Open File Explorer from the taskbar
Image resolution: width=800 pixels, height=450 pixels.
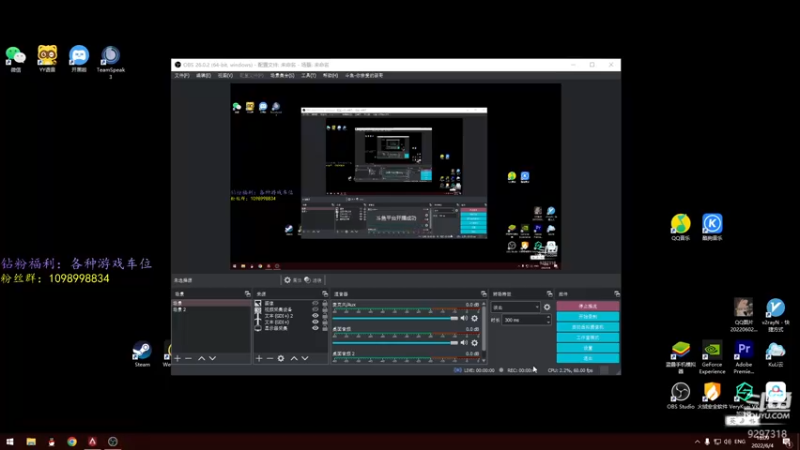pos(31,441)
